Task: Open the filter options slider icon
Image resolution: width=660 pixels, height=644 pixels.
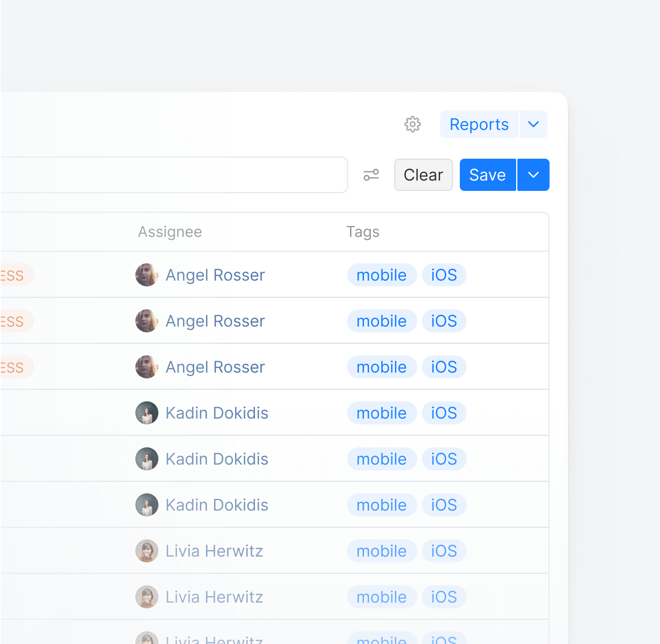Action: (371, 175)
